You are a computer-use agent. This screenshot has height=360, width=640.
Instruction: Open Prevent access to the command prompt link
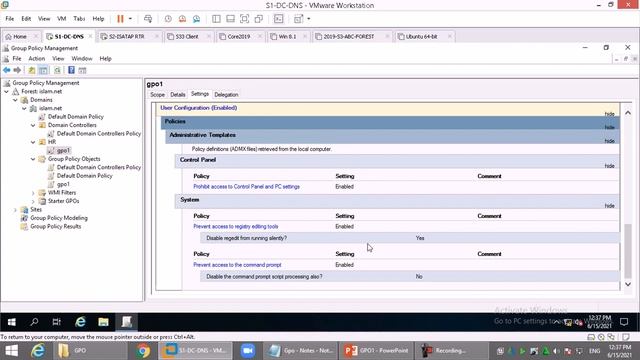(237, 265)
